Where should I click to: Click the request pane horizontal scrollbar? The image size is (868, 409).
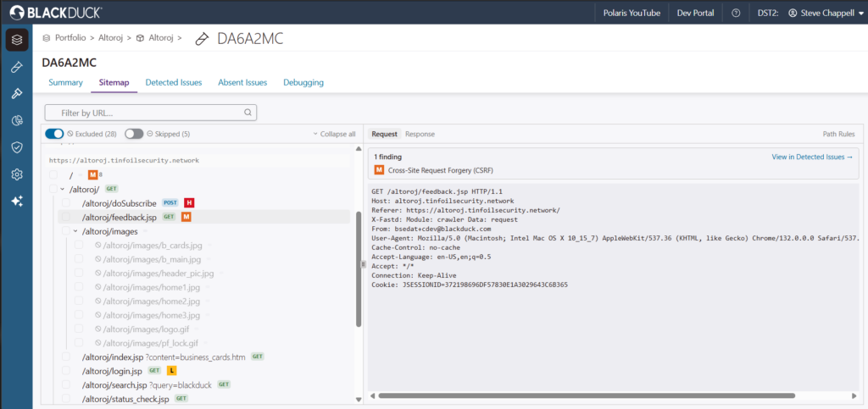pos(587,395)
